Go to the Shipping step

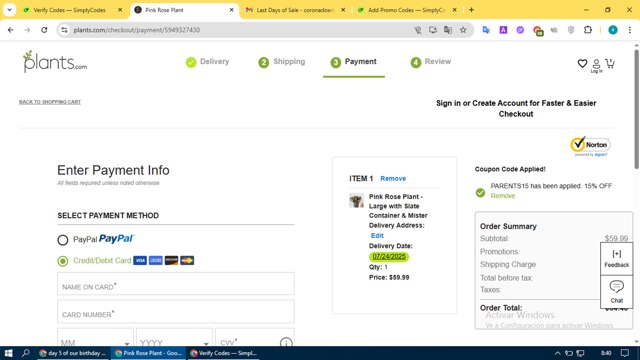(x=282, y=62)
